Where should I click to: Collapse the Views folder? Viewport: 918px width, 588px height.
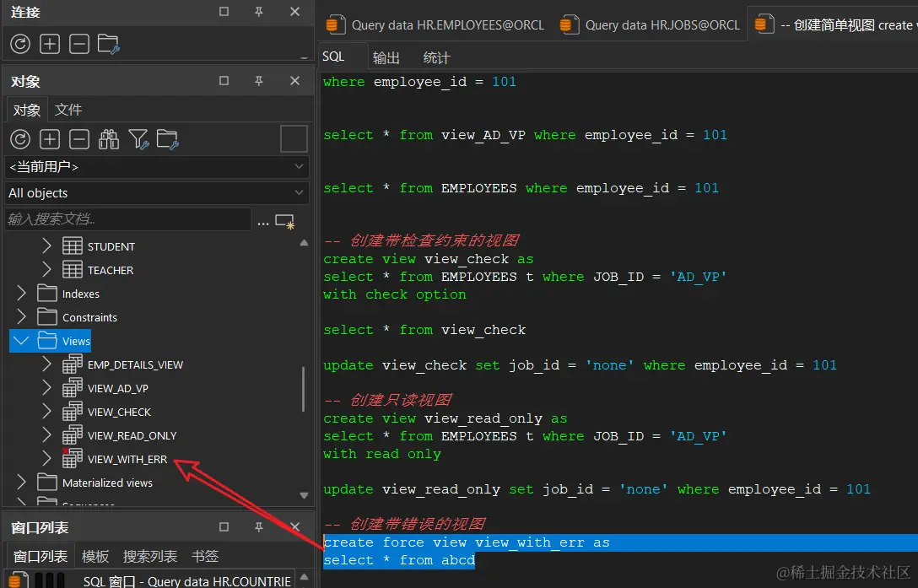point(21,340)
